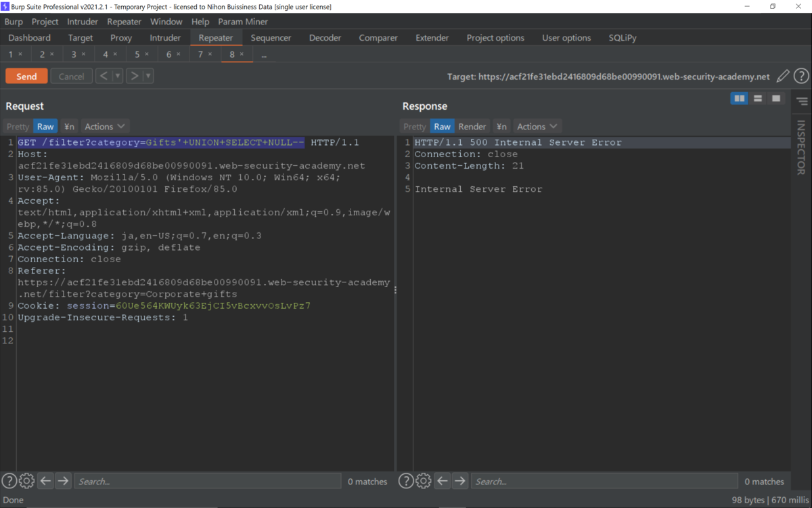Open response search help icon
812x508 pixels.
tap(405, 481)
